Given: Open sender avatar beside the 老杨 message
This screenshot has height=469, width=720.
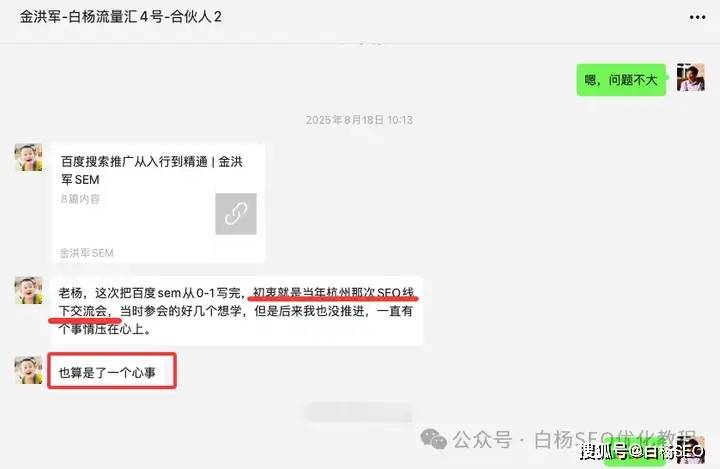Looking at the screenshot, I should 28,290.
